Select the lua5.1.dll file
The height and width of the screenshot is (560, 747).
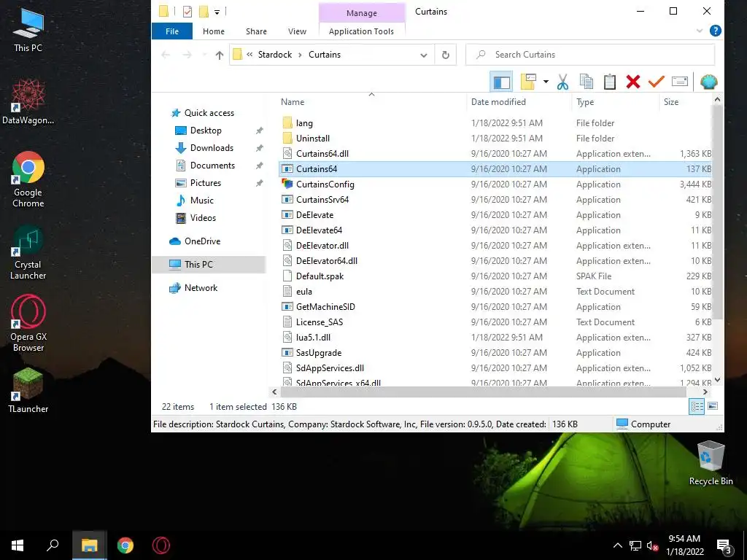tap(313, 338)
